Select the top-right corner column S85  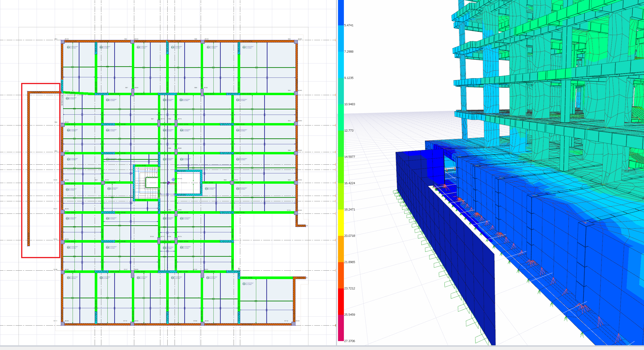click(x=296, y=42)
